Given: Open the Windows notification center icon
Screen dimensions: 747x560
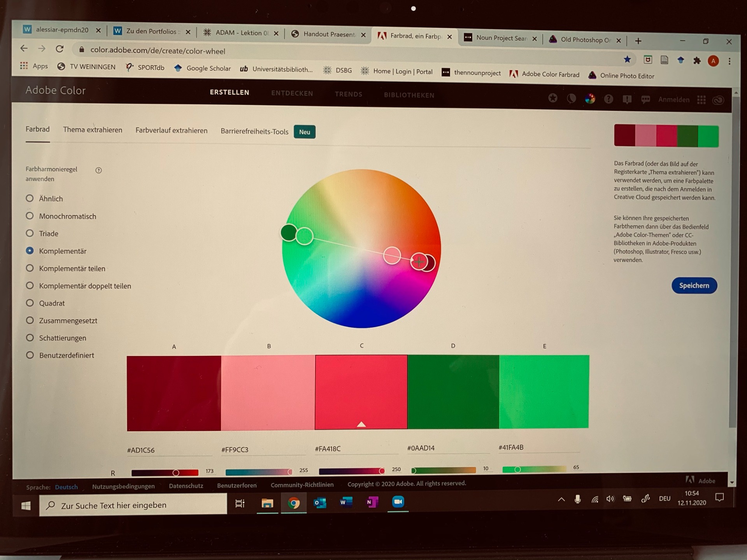Looking at the screenshot, I should pos(719,497).
